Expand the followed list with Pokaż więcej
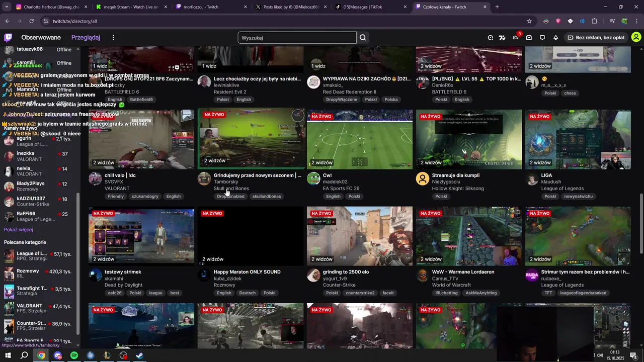 pos(19,230)
